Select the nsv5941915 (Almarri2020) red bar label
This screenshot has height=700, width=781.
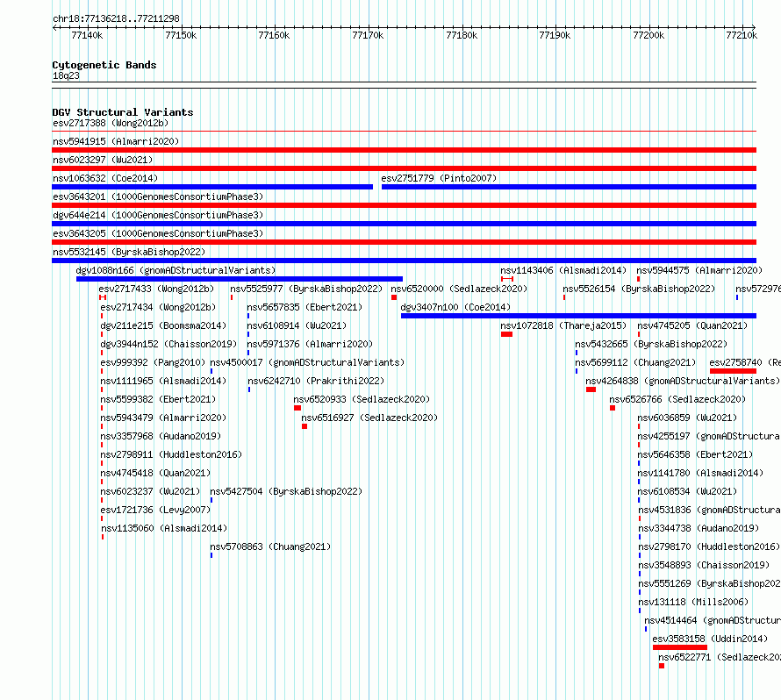tap(116, 141)
